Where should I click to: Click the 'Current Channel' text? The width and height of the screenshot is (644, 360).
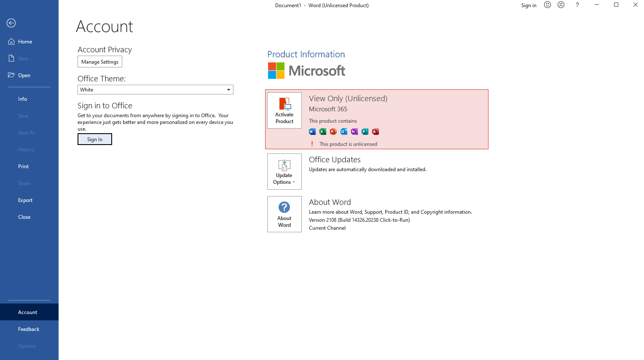(x=327, y=228)
